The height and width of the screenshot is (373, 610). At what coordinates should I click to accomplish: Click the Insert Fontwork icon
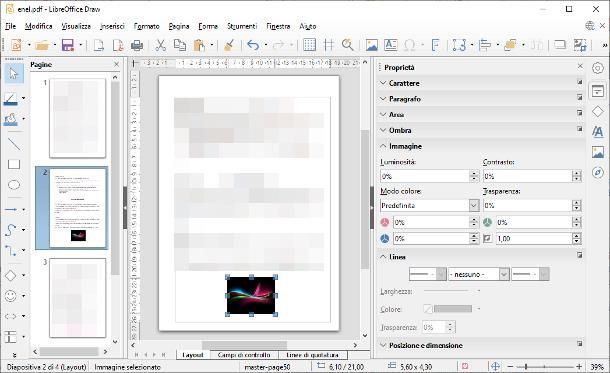pos(435,45)
